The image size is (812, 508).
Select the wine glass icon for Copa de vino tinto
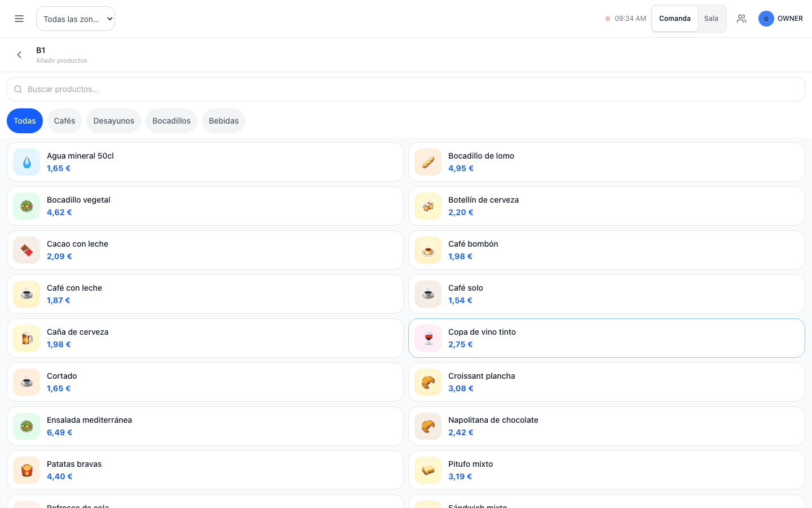pos(428,338)
